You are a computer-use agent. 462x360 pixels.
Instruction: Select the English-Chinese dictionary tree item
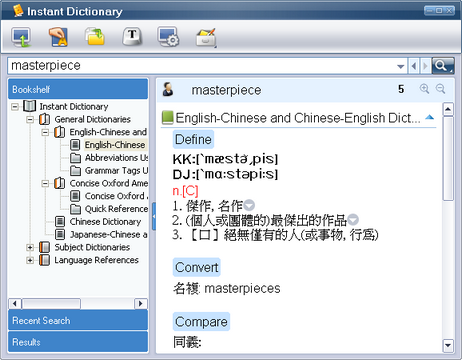coord(115,145)
